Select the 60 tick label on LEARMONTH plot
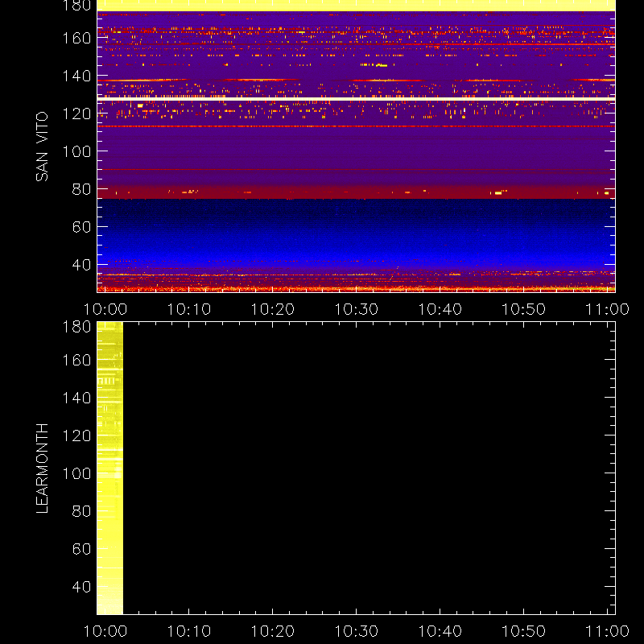Viewport: 644px width, 644px height. [x=81, y=549]
